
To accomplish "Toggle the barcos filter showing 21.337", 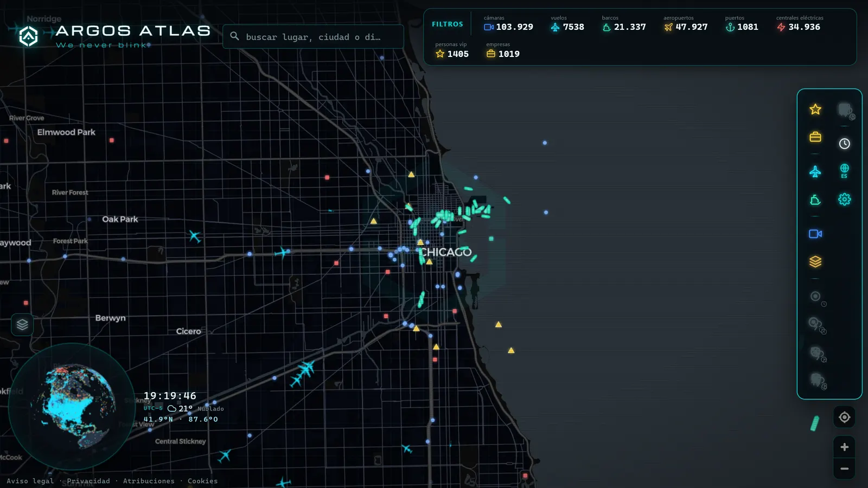I will point(624,23).
